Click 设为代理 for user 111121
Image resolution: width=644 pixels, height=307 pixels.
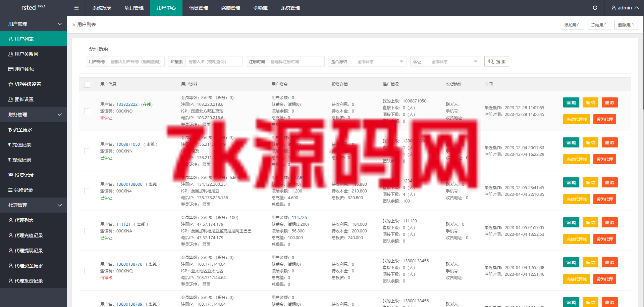pyautogui.click(x=605, y=239)
